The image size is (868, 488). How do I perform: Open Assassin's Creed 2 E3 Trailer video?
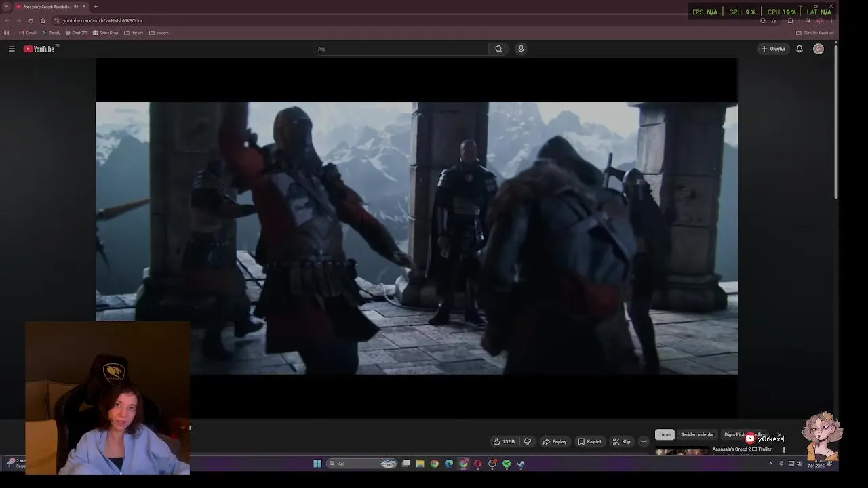pyautogui.click(x=742, y=449)
